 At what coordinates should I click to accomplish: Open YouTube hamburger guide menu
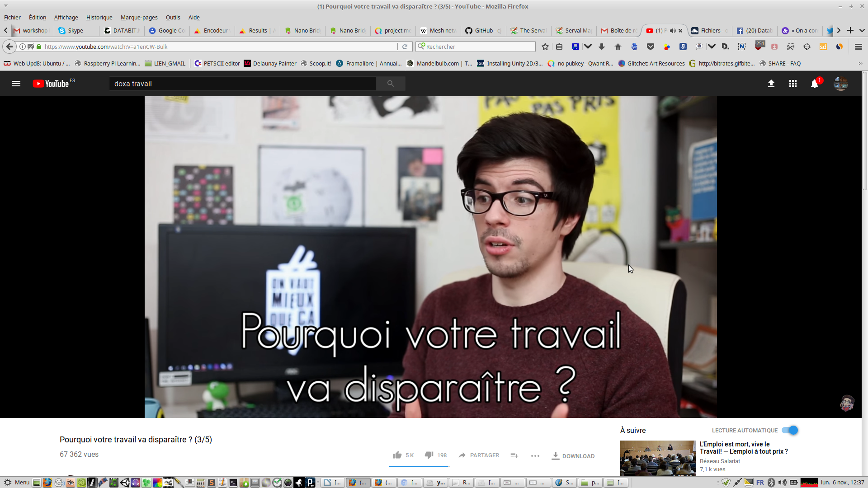click(x=16, y=84)
